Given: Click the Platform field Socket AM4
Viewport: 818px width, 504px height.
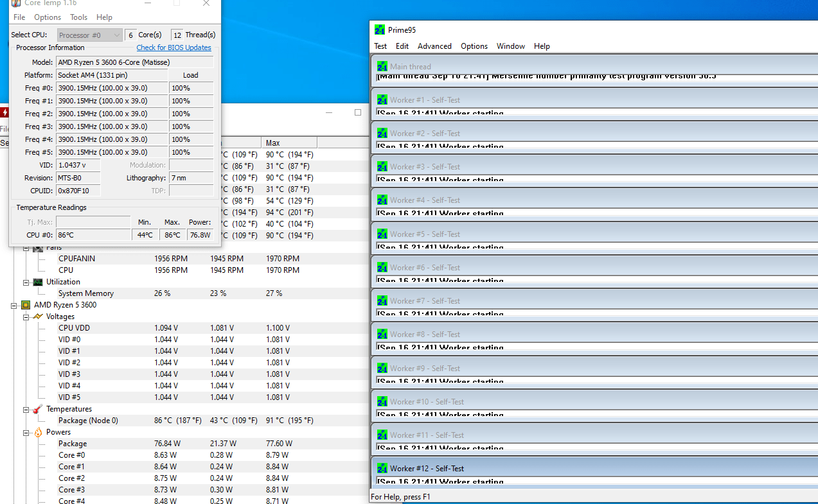Looking at the screenshot, I should click(112, 75).
